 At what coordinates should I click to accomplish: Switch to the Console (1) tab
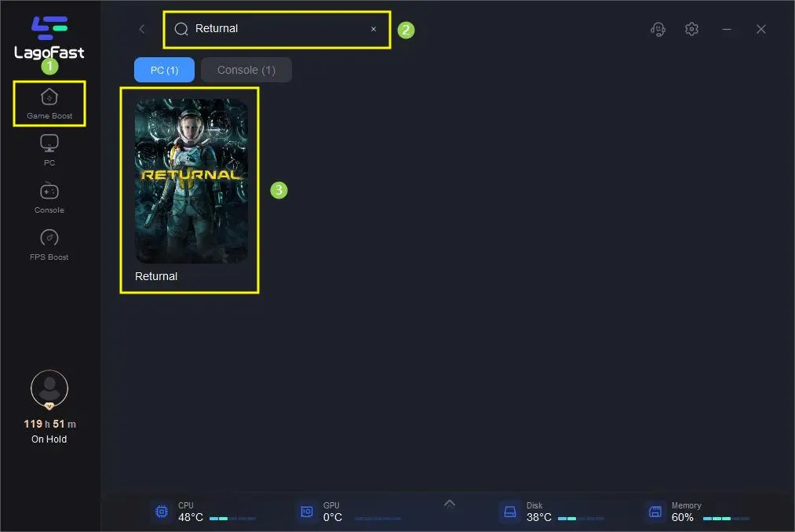click(246, 70)
